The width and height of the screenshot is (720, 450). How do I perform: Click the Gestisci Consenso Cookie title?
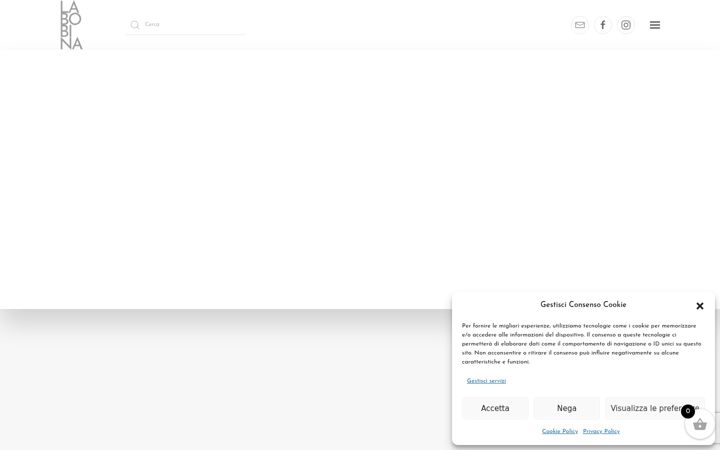coord(583,304)
